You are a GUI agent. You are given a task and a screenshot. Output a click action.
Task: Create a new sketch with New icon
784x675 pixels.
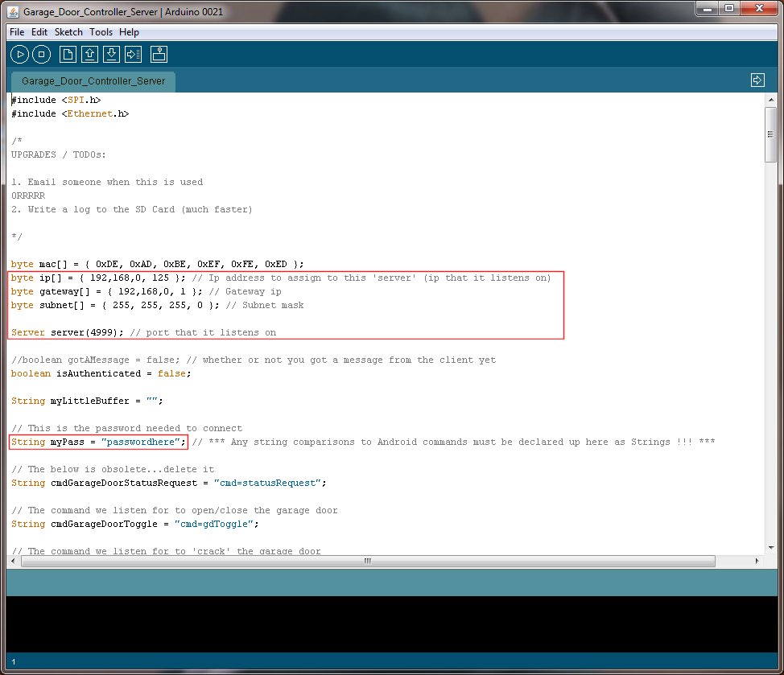click(68, 54)
